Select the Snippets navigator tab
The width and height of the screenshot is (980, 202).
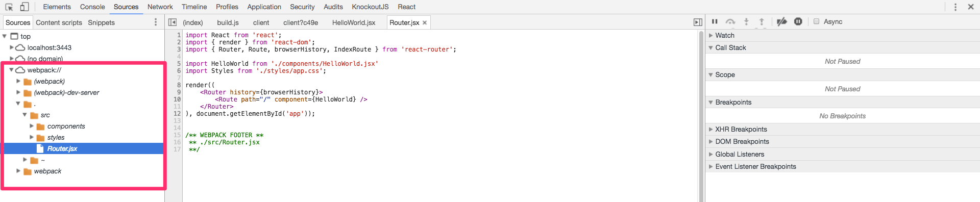[101, 22]
